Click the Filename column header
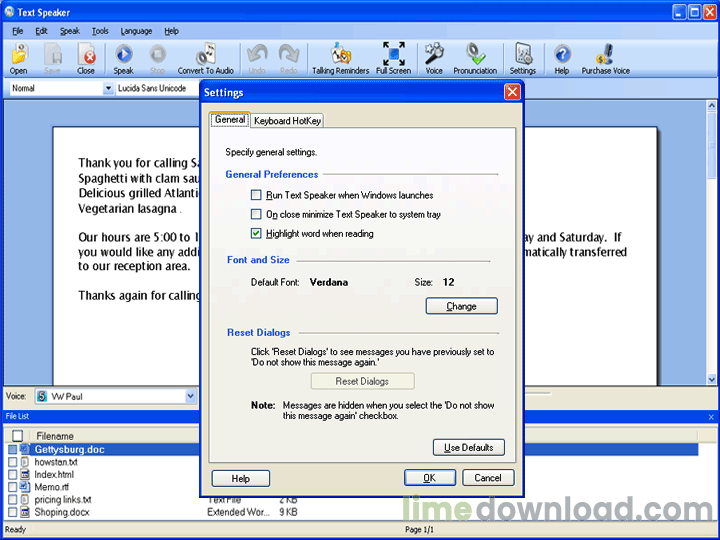This screenshot has height=540, width=720. coord(55,436)
